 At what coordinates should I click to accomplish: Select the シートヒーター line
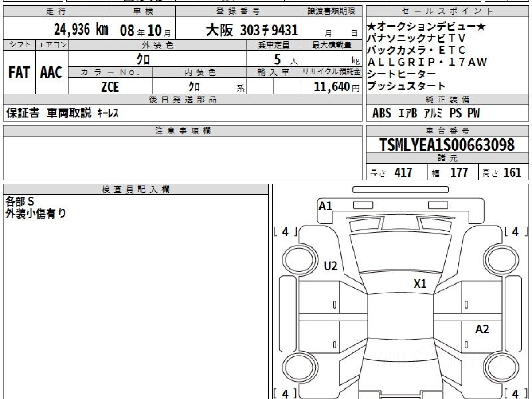click(x=402, y=74)
